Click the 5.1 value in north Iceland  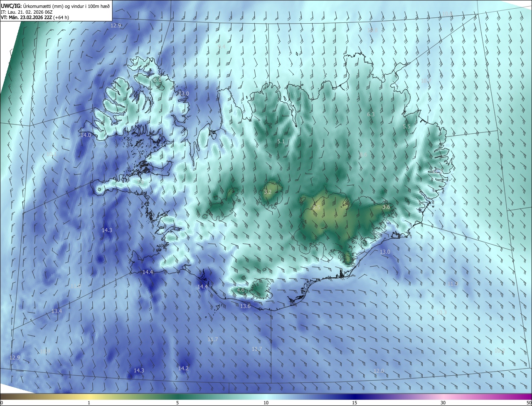click(281, 142)
